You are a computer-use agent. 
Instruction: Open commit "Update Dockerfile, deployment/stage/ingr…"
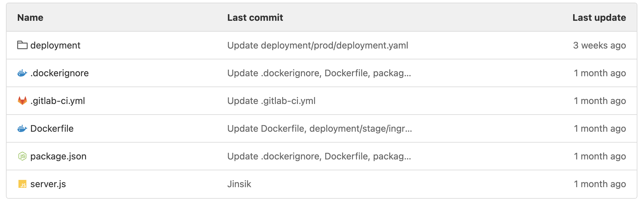[x=319, y=128]
